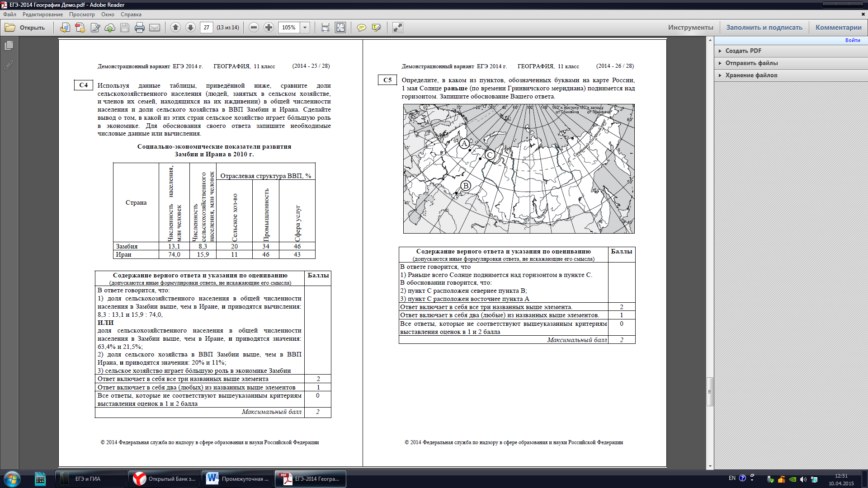Switch to ЕГЭ и ГИА taskbar window
Screen dimensions: 868x488
(x=91, y=479)
